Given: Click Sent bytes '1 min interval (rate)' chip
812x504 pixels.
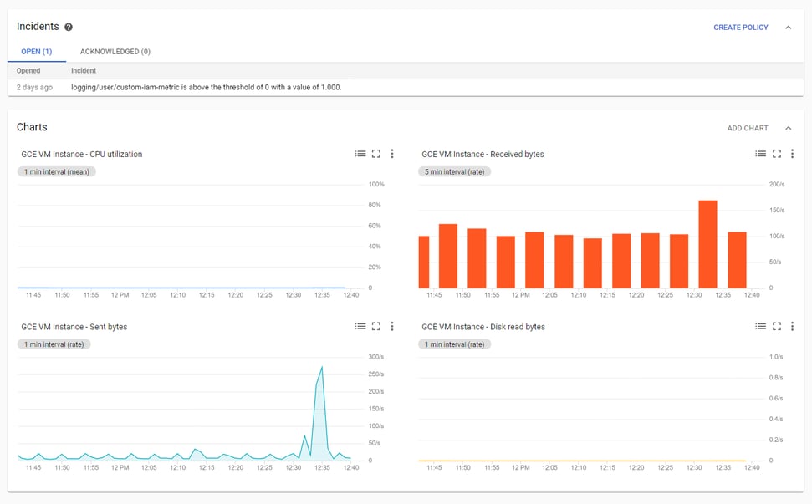Looking at the screenshot, I should [54, 344].
